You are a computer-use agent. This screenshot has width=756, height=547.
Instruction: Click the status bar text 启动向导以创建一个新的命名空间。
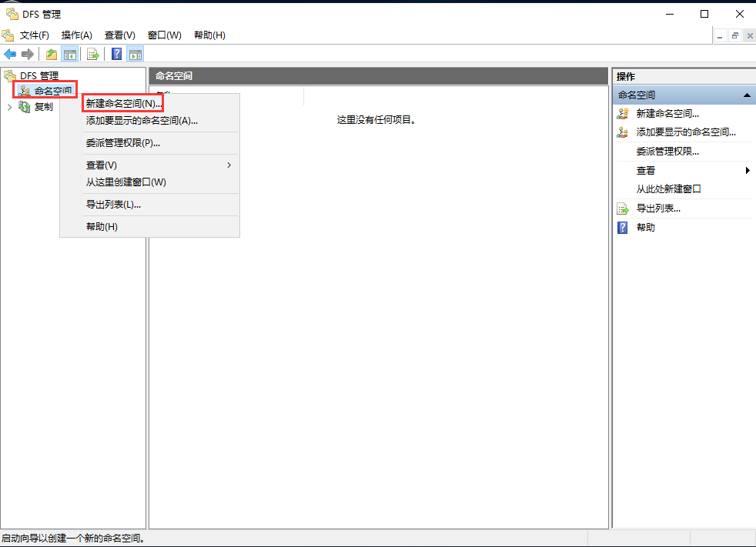point(73,539)
